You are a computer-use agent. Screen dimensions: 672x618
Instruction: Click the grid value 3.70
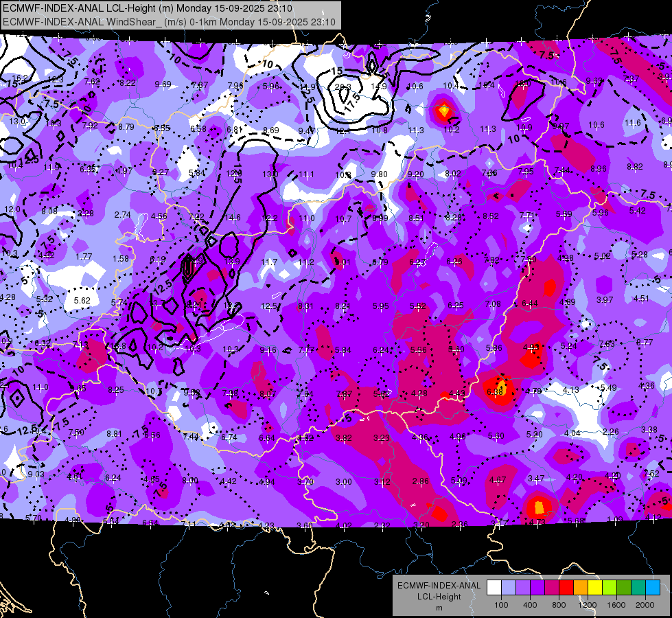305,481
